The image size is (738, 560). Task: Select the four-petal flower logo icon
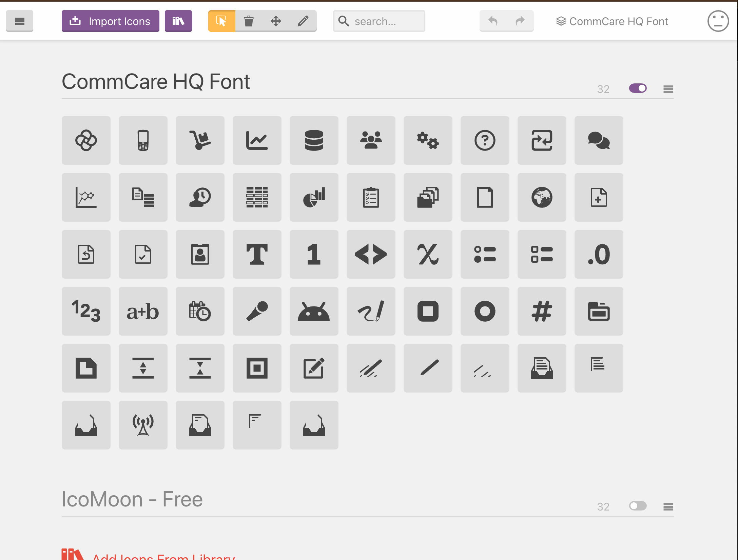[86, 140]
